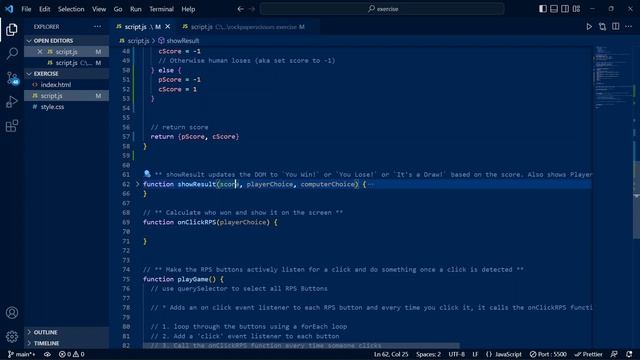This screenshot has height=360, width=640.
Task: Unfold the showResult function at line 62
Action: pyautogui.click(x=138, y=184)
